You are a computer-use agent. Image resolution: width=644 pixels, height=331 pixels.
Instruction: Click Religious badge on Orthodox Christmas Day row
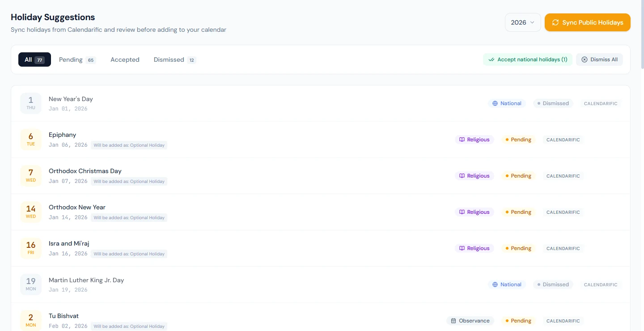pyautogui.click(x=475, y=176)
